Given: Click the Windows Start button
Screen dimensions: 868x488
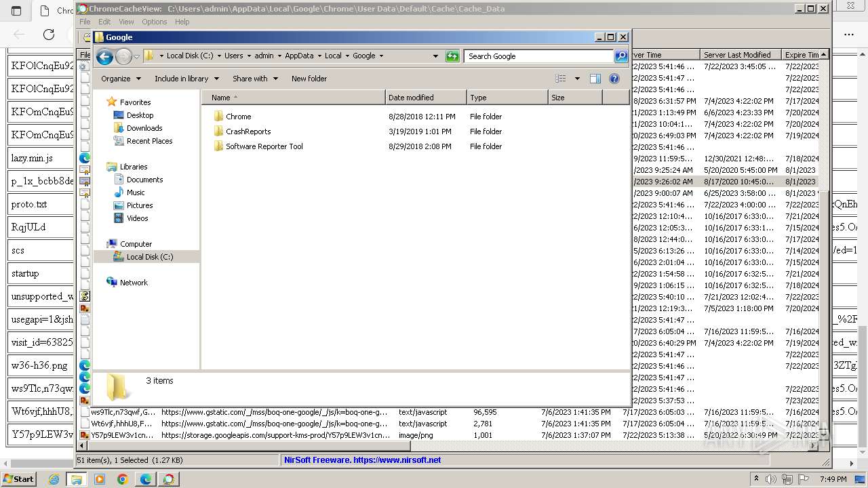Looking at the screenshot, I should pos(19,479).
